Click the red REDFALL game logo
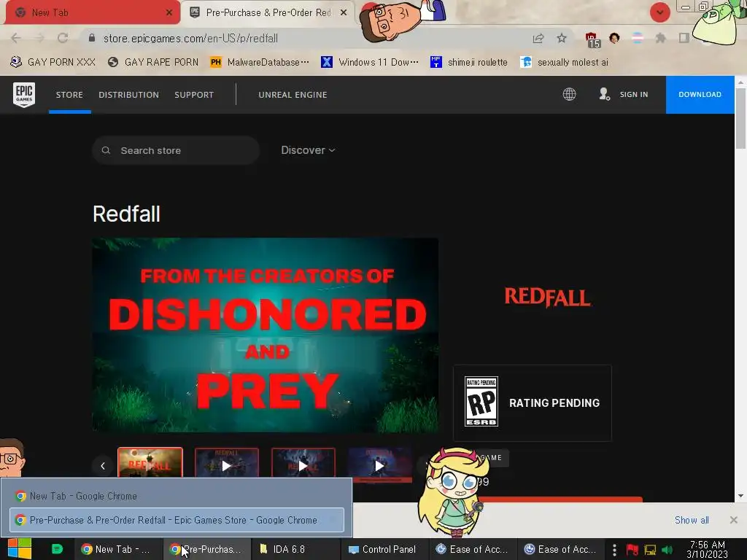The image size is (747, 560). [547, 297]
